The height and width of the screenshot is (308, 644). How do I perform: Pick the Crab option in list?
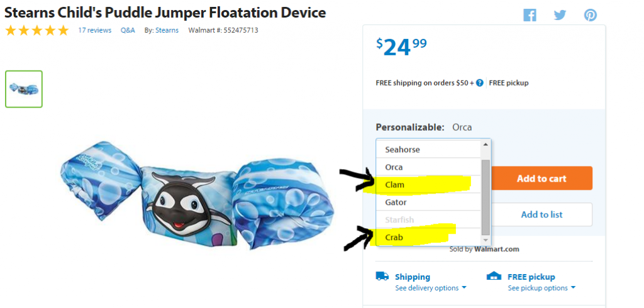click(394, 238)
